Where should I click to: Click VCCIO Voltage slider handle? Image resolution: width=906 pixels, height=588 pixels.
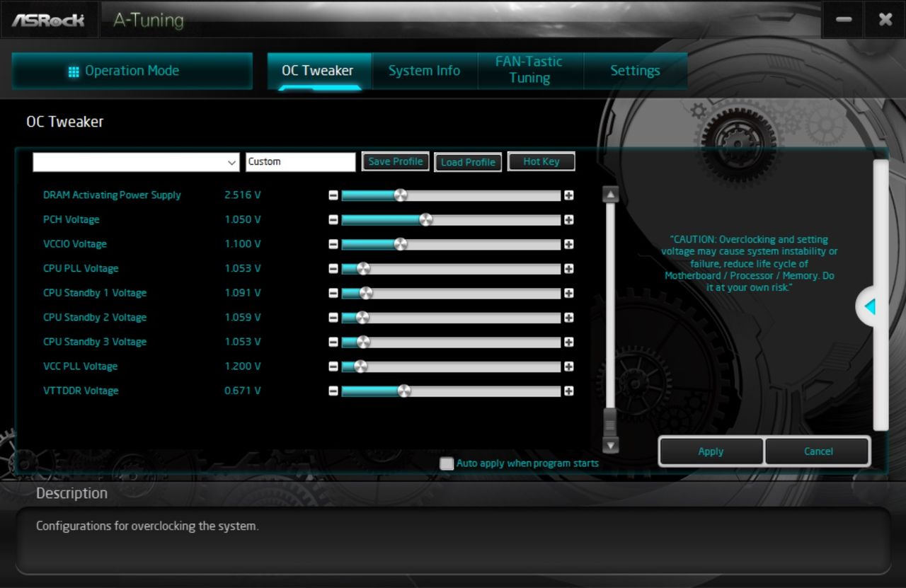pos(400,244)
